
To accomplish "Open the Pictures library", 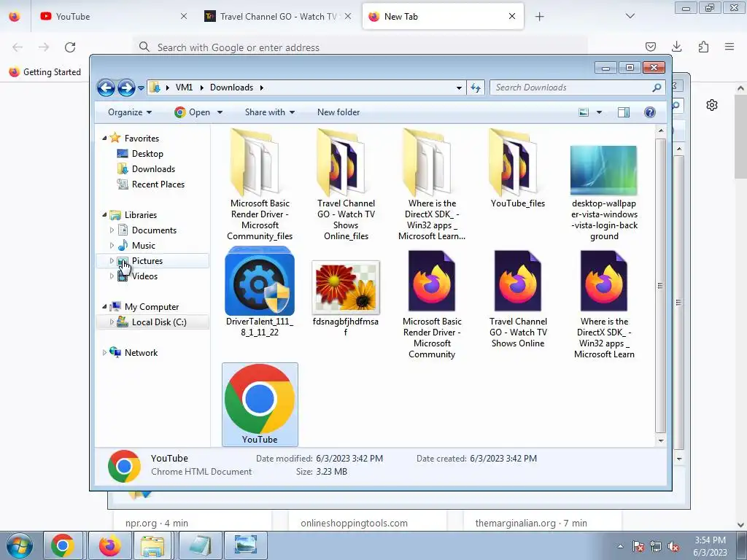I will click(147, 261).
